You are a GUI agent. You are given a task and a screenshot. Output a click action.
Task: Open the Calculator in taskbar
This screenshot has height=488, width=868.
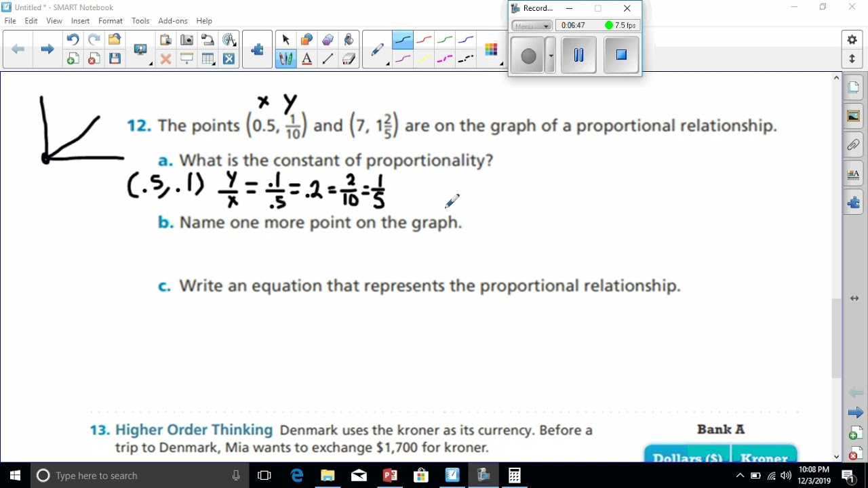(x=515, y=475)
